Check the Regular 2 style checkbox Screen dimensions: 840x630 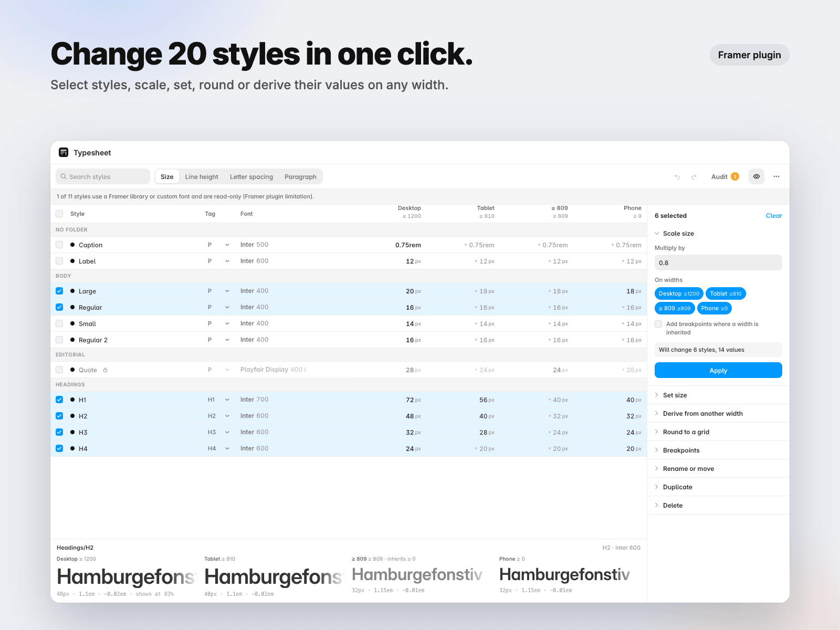[59, 340]
